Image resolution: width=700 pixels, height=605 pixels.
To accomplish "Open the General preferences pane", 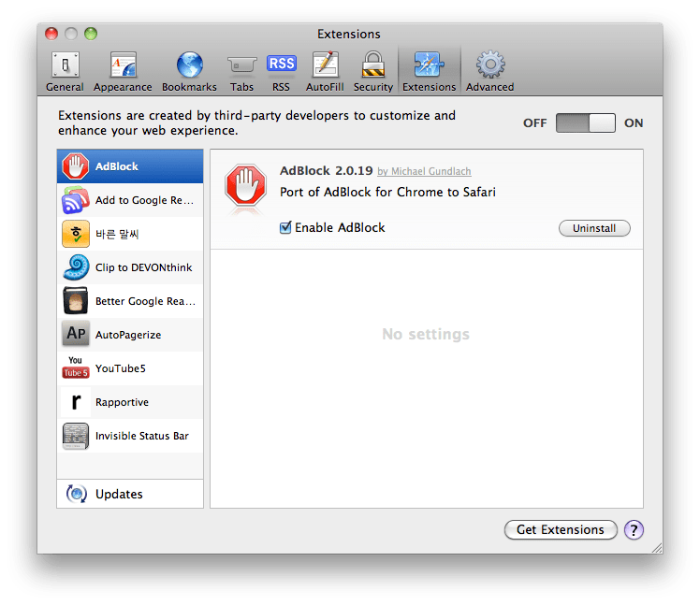I will coord(65,71).
